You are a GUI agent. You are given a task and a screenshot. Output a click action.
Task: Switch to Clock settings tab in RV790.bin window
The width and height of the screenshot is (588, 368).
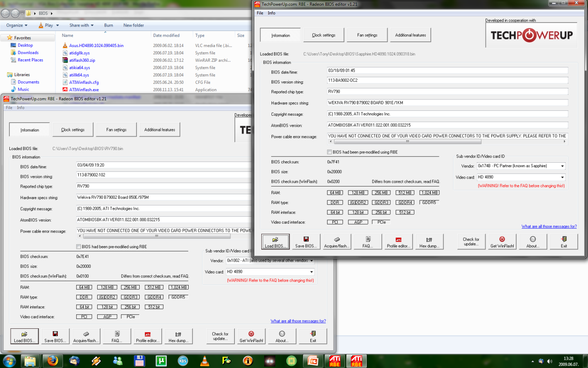click(x=73, y=130)
